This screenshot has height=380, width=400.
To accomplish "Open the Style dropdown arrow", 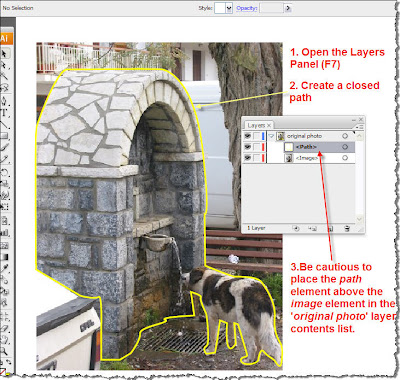I will pyautogui.click(x=229, y=8).
